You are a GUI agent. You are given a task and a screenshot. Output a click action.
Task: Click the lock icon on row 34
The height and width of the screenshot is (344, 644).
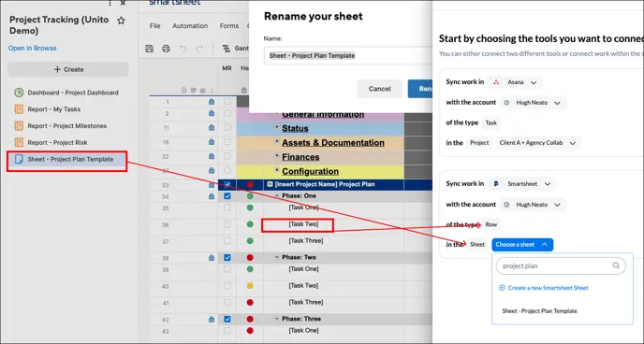(212, 196)
